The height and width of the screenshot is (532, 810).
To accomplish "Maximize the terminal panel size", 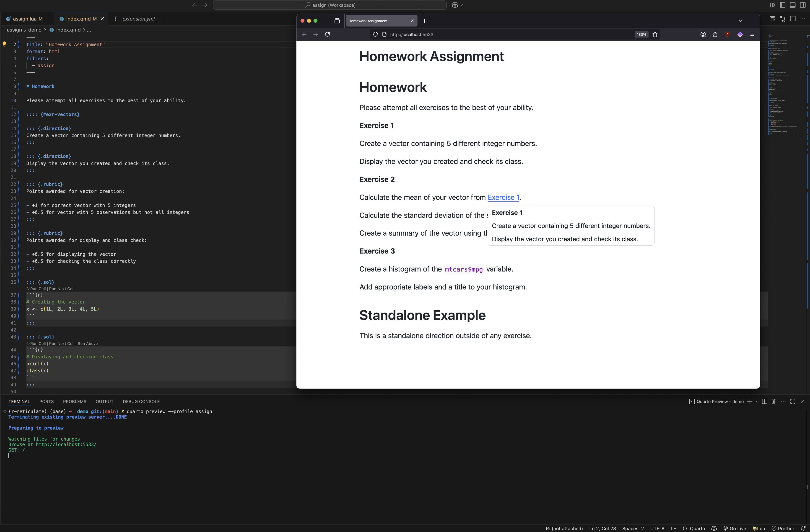I will click(x=793, y=401).
